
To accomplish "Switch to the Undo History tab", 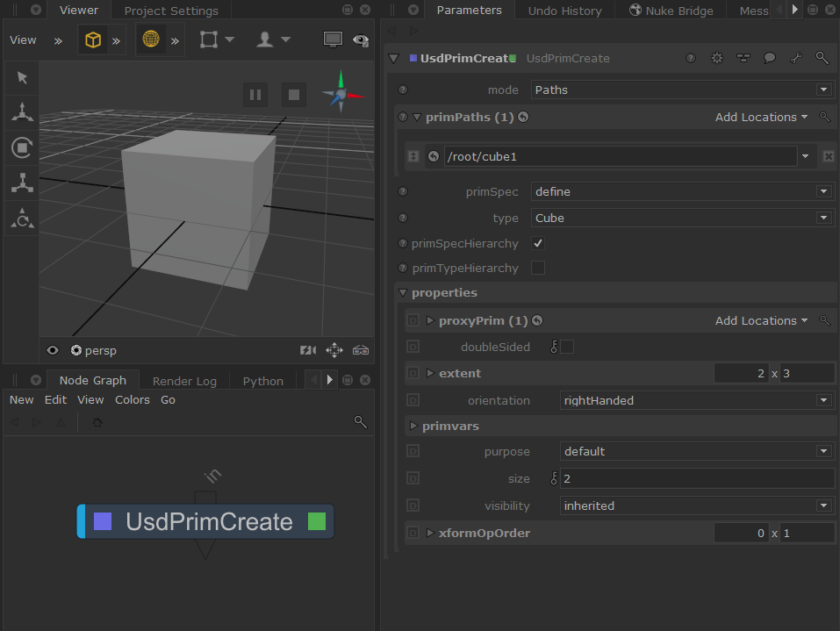I will 564,11.
